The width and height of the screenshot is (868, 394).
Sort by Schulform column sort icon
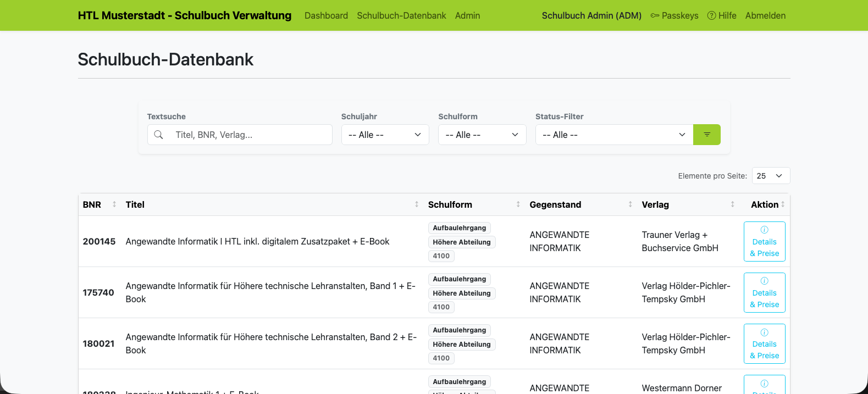[518, 204]
